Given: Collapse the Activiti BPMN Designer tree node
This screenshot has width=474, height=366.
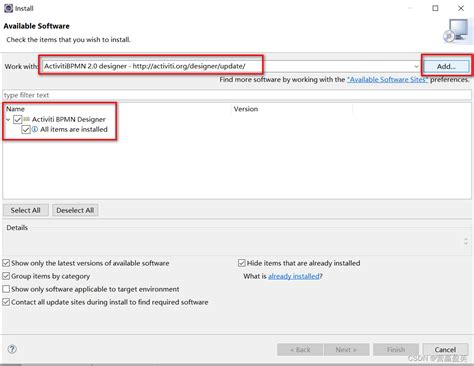Looking at the screenshot, I should pos(8,119).
